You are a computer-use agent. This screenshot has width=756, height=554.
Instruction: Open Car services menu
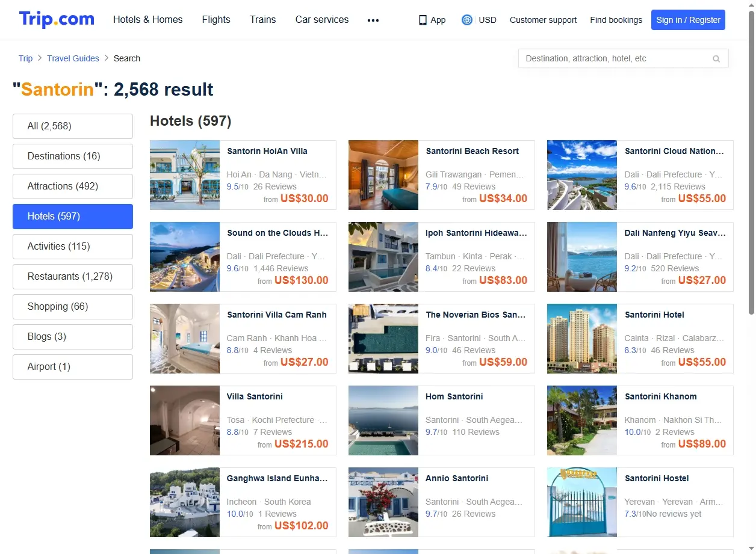[322, 20]
